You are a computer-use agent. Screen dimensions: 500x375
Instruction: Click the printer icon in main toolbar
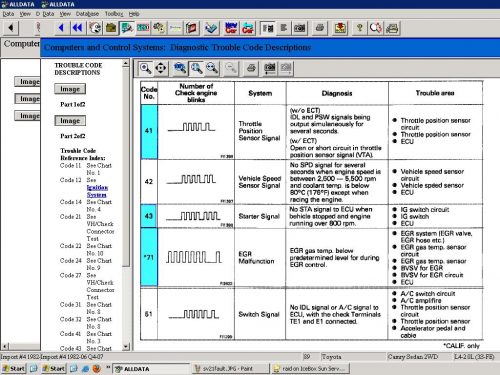coord(320,28)
